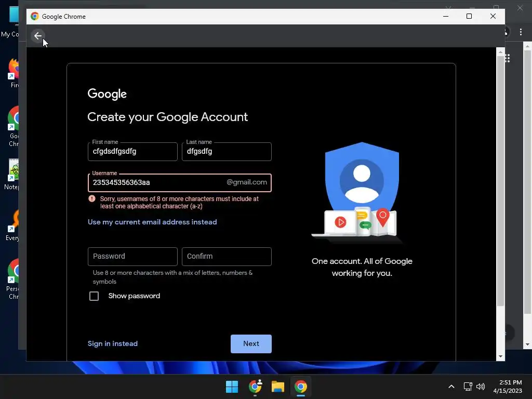Open Chrome with profile icon in taskbar

[x=255, y=387]
